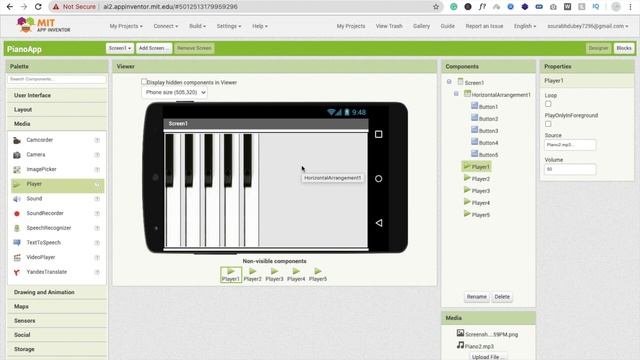Toggle the PlayOnlyInForeground checkbox

pyautogui.click(x=548, y=124)
